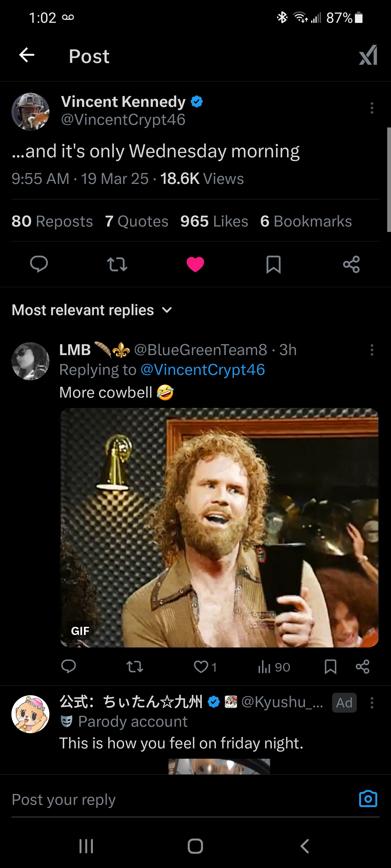Repost Vincent Kennedy's post

tap(117, 264)
